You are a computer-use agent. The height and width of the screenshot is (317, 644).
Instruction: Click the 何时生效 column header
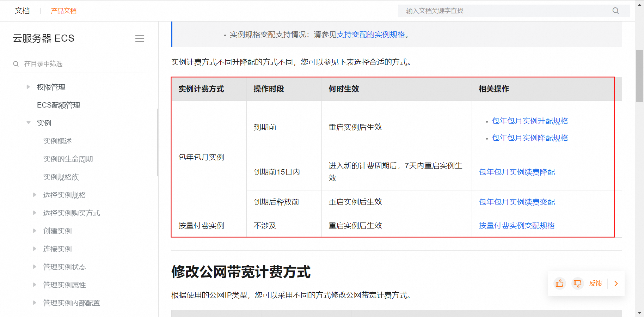pos(397,89)
